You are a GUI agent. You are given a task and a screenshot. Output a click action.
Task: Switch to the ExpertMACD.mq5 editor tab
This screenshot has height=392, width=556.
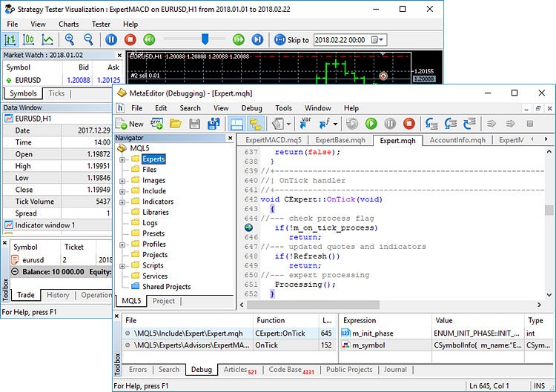[x=273, y=140]
